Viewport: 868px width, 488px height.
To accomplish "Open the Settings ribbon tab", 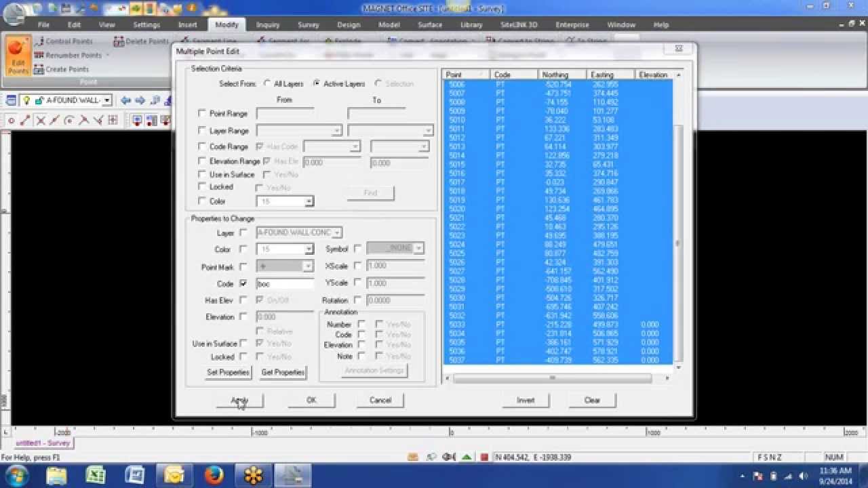I will click(146, 24).
